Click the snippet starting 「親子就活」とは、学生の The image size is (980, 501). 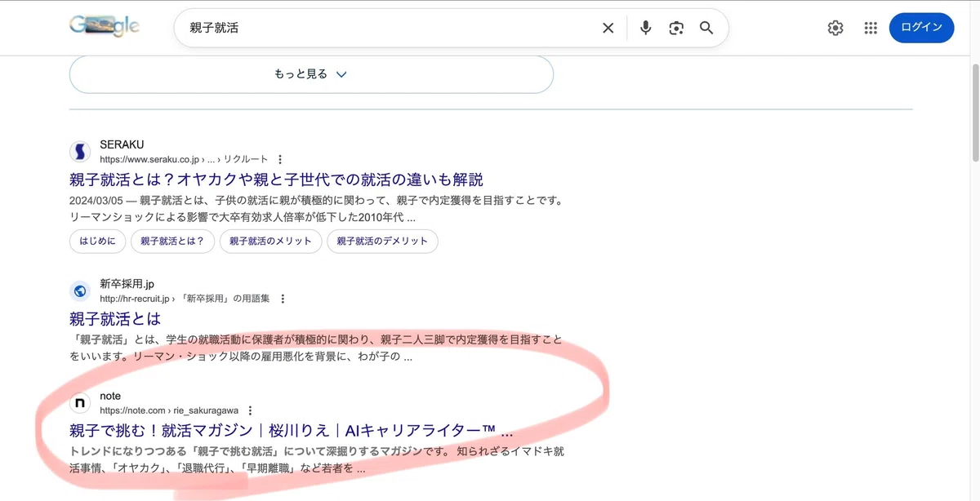pyautogui.click(x=316, y=348)
